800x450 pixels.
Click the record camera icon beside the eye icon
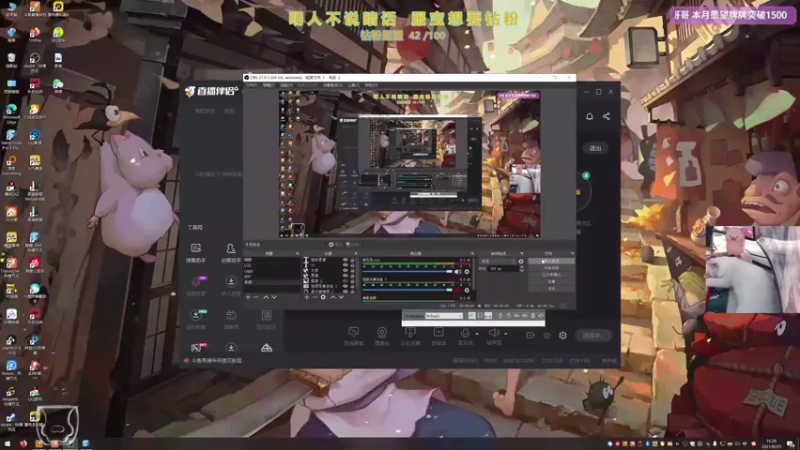(531, 335)
